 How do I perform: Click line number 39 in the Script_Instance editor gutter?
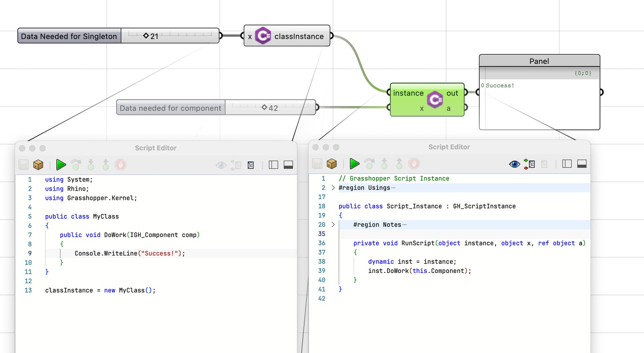[322, 271]
